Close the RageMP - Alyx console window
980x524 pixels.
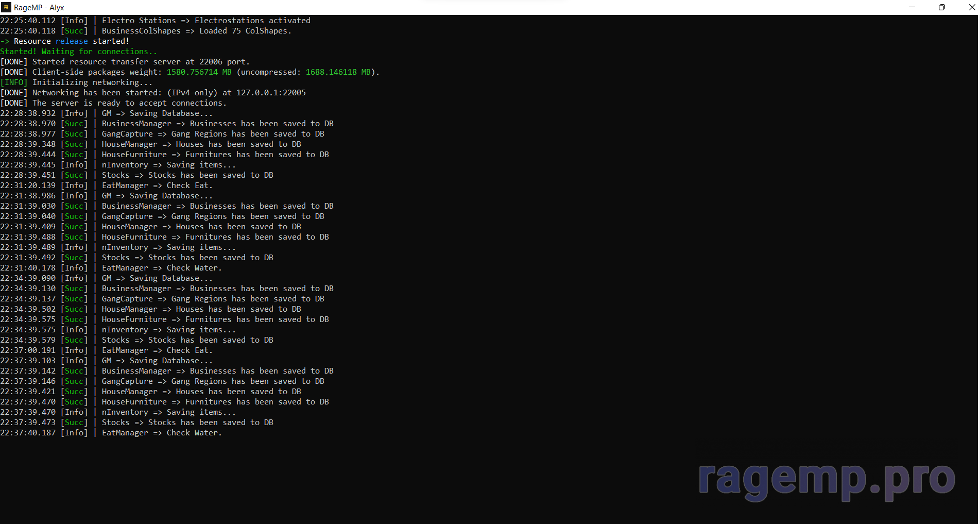click(x=970, y=7)
